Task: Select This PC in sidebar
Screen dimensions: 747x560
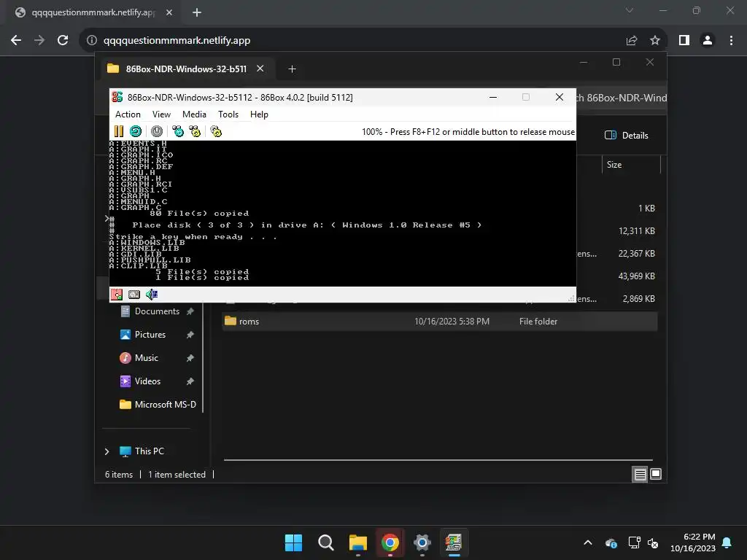Action: coord(149,451)
